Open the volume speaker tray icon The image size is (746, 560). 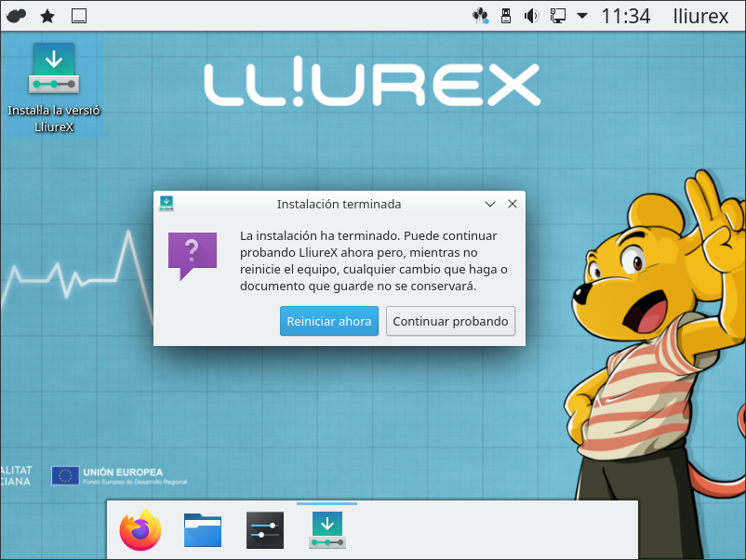click(x=532, y=16)
